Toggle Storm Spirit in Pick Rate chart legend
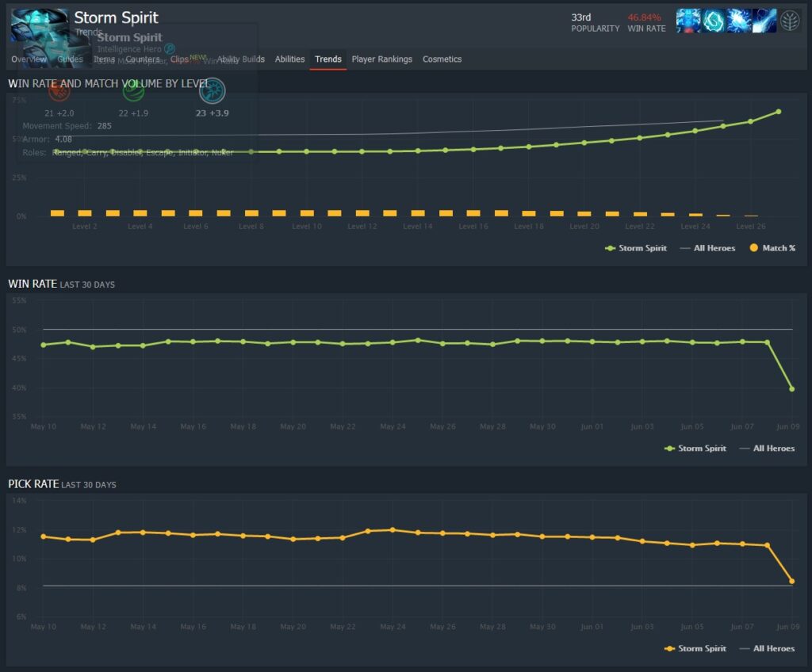812x672 pixels. click(x=695, y=648)
